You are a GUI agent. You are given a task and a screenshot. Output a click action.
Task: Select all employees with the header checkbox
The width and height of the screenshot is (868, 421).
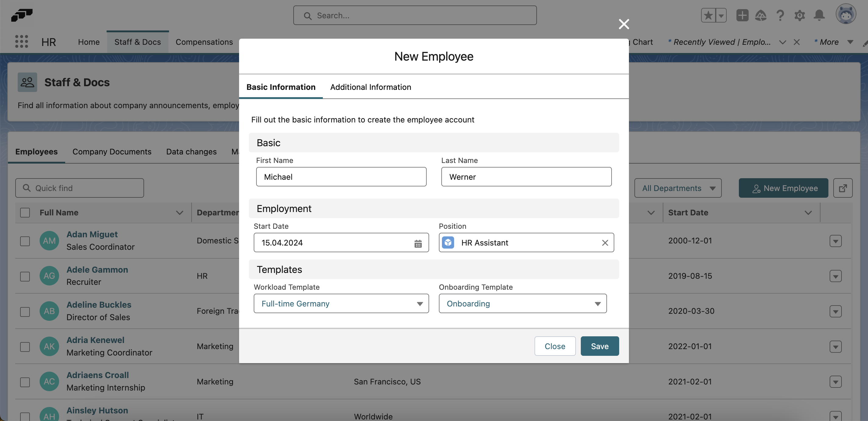pos(25,212)
